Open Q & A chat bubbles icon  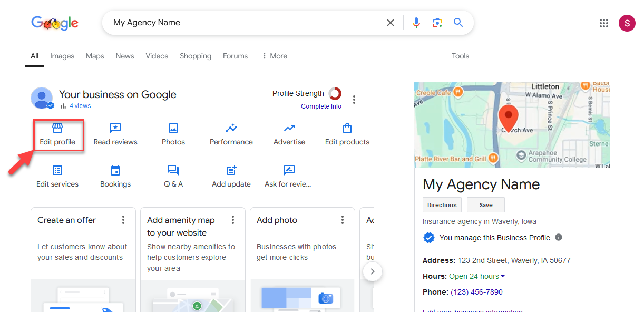coord(173,170)
